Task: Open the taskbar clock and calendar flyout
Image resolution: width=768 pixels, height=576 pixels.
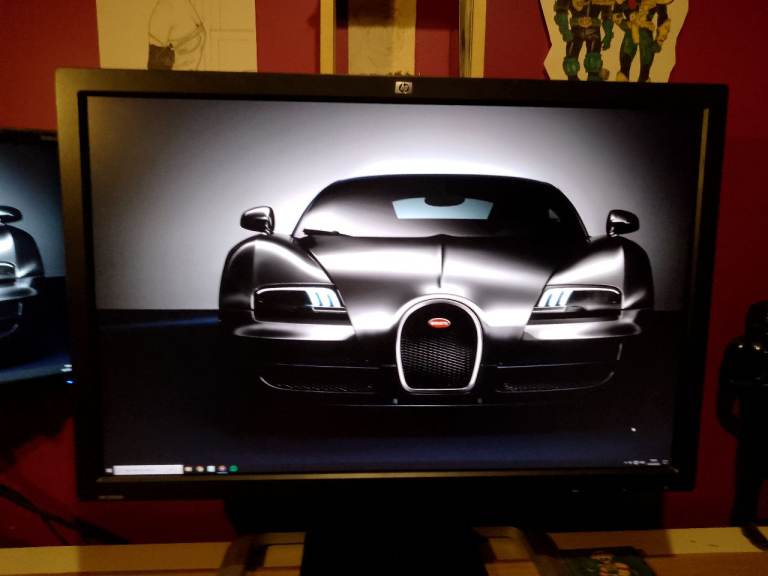Action: [654, 462]
